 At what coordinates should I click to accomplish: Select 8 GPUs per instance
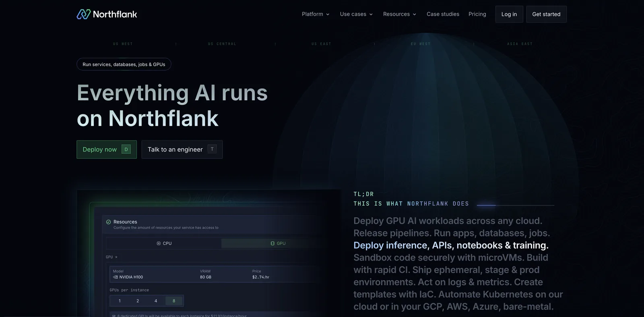(174, 301)
